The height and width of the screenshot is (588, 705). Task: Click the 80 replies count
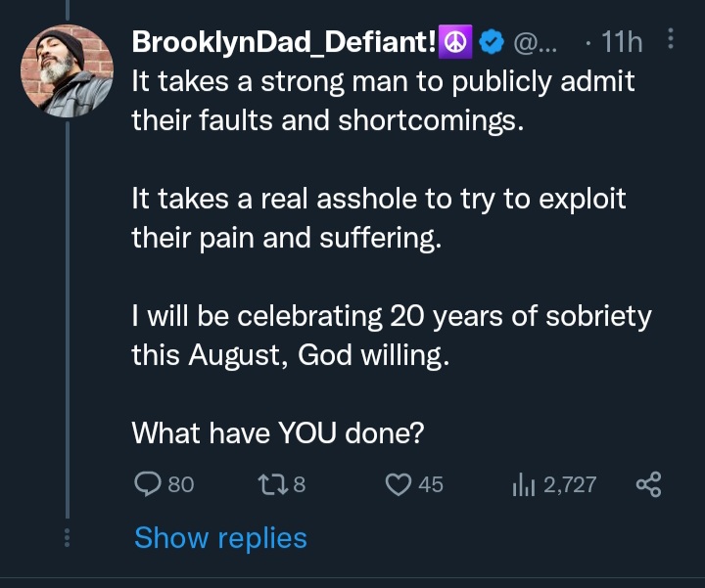click(x=181, y=483)
